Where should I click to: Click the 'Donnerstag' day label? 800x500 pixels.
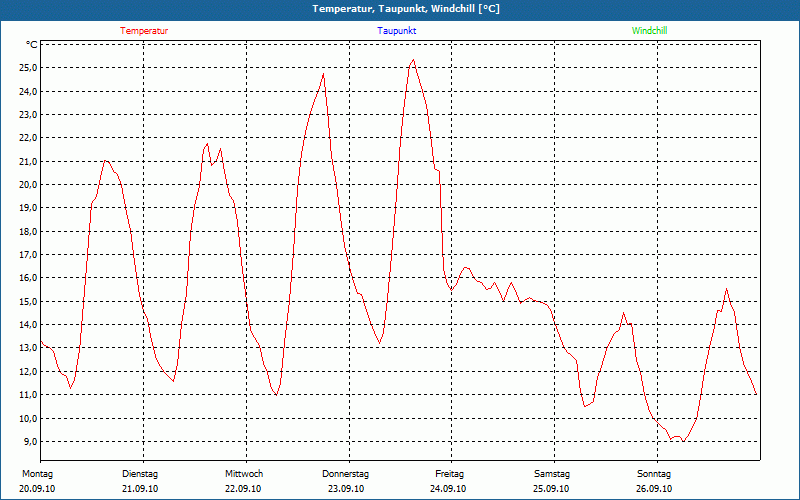coord(345,474)
